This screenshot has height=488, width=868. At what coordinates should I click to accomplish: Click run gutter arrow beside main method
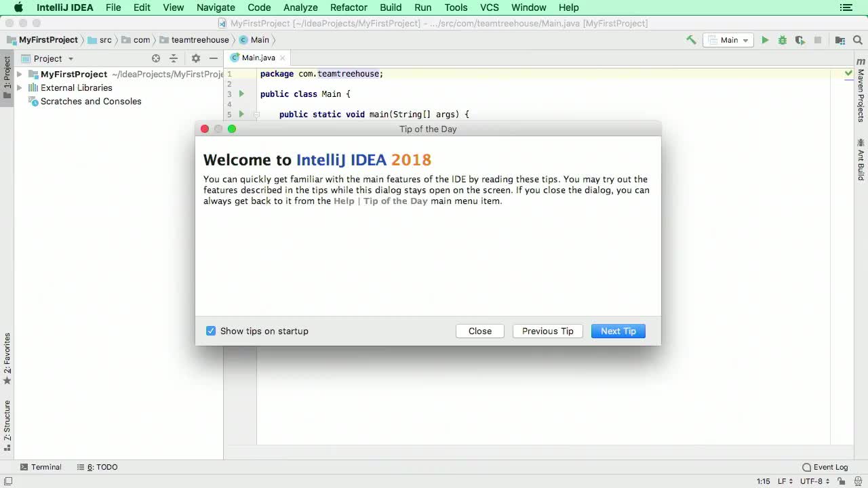coord(241,114)
